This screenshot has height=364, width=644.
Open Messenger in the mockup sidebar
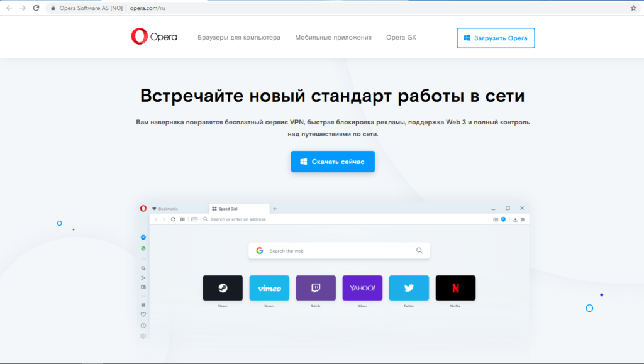coord(143,237)
